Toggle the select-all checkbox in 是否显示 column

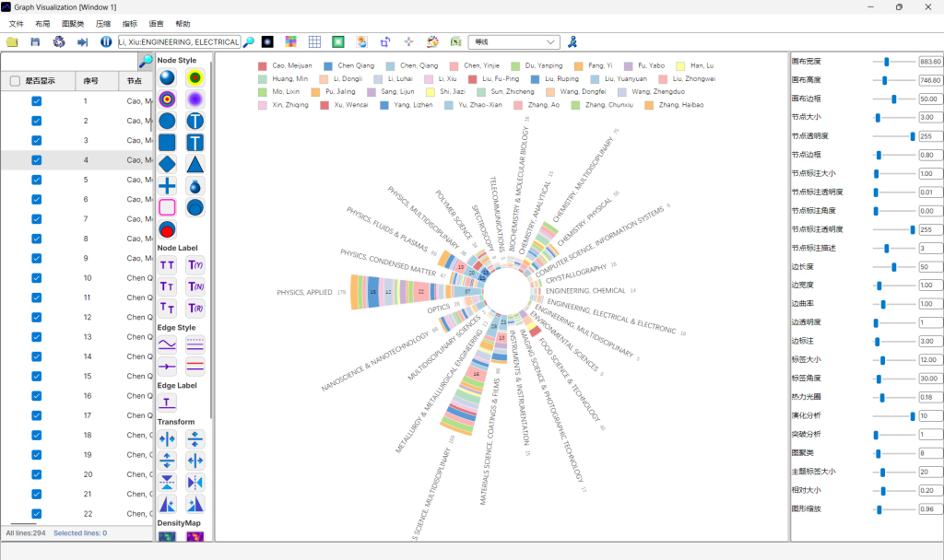13,81
